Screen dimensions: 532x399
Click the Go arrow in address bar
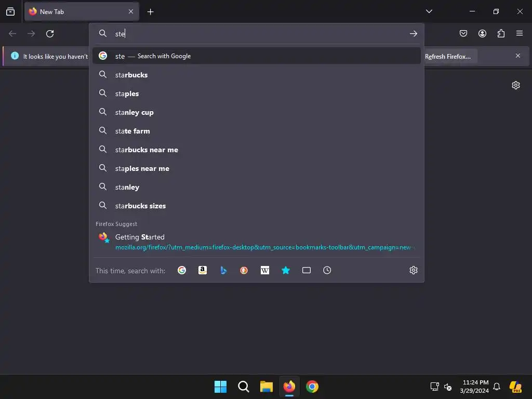click(413, 34)
